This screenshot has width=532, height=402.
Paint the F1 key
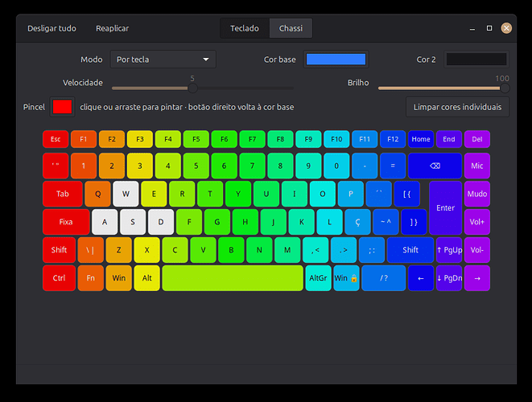click(x=84, y=139)
